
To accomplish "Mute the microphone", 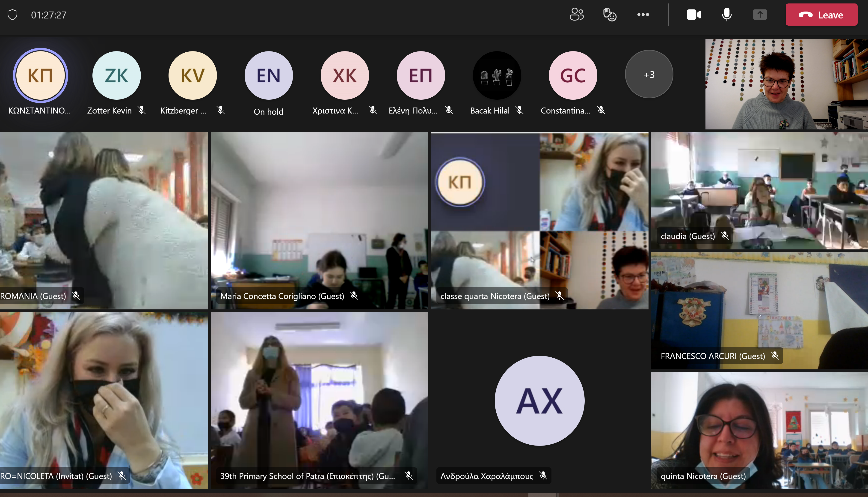I will 726,15.
